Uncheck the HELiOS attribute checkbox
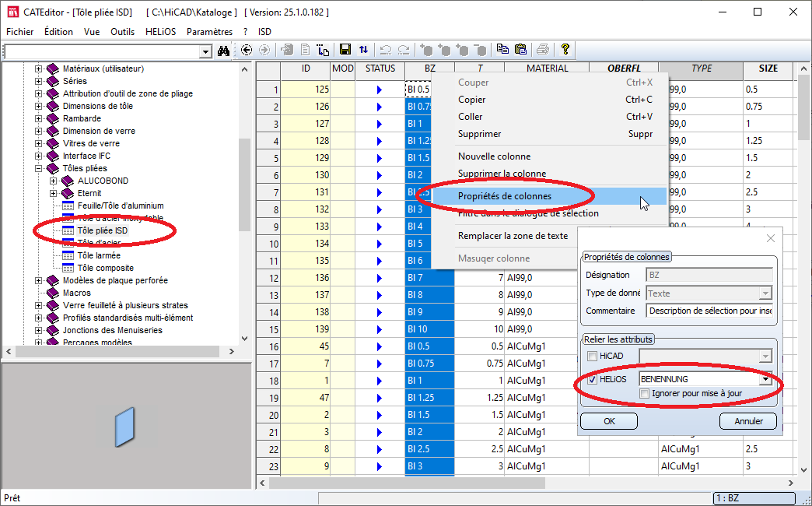This screenshot has height=506, width=812. pos(593,379)
